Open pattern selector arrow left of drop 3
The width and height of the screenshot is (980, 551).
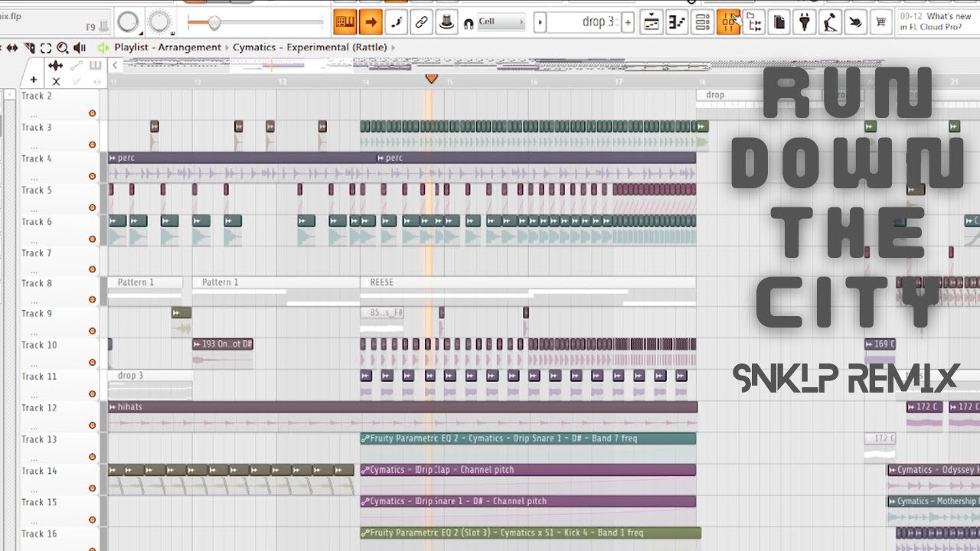pos(540,22)
